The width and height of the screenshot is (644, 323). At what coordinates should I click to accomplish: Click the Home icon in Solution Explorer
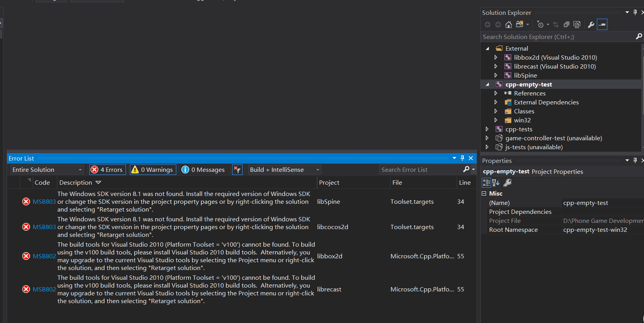[508, 25]
